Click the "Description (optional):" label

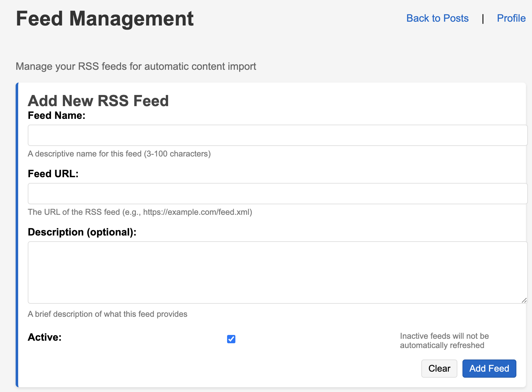click(82, 232)
